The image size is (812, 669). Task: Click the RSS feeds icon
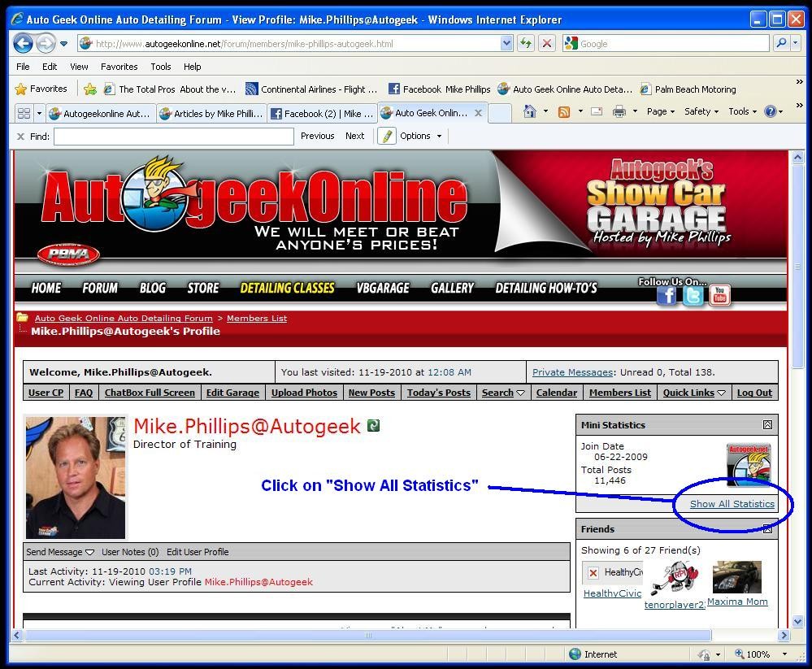564,112
